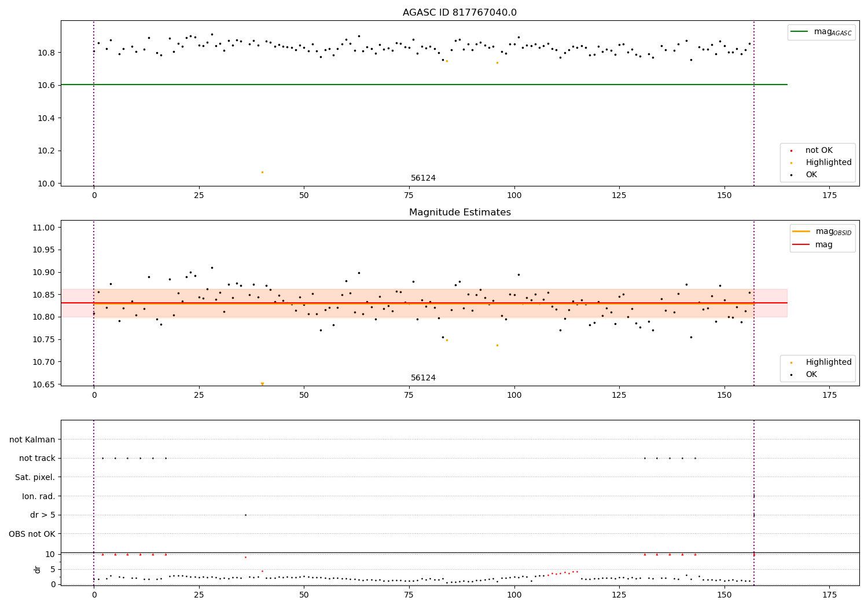
Task: Click "OK" in the AGASC ID plot legend
Action: coord(811,174)
